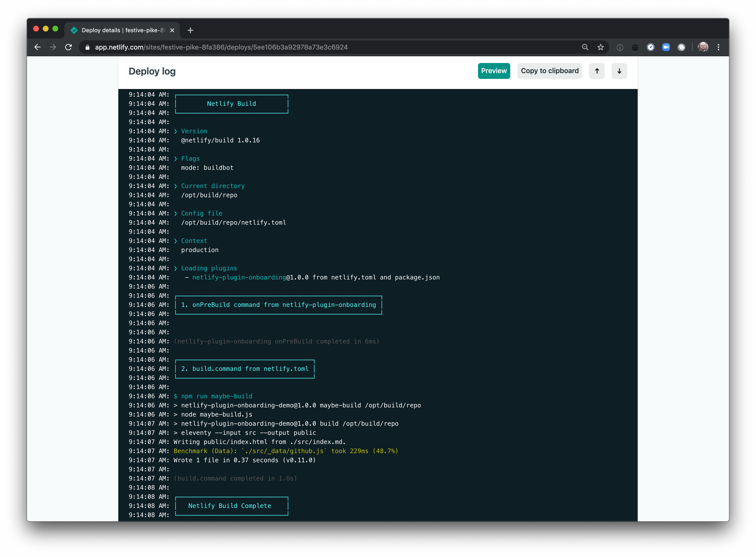Image resolution: width=756 pixels, height=557 pixels.
Task: Open the 1Password extension icon
Action: (620, 47)
